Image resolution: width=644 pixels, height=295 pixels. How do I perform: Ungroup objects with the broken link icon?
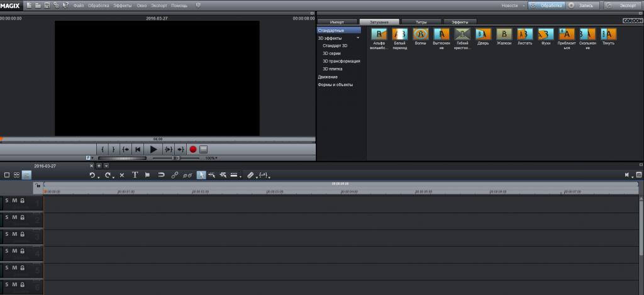point(187,175)
